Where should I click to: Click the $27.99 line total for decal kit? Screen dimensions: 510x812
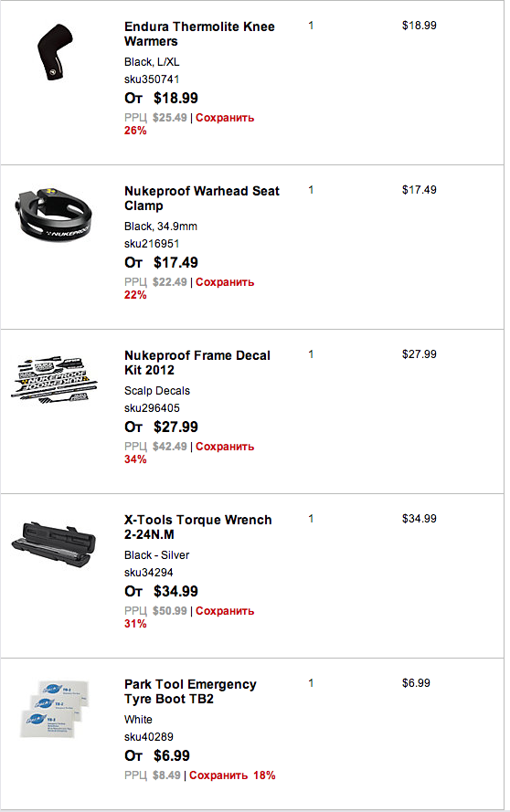tap(420, 354)
